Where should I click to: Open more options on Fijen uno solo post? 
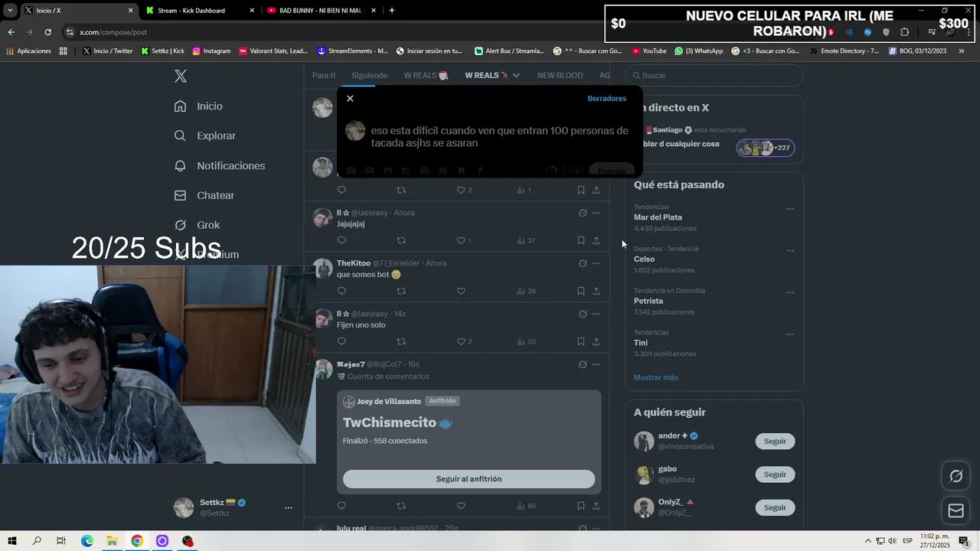[596, 314]
